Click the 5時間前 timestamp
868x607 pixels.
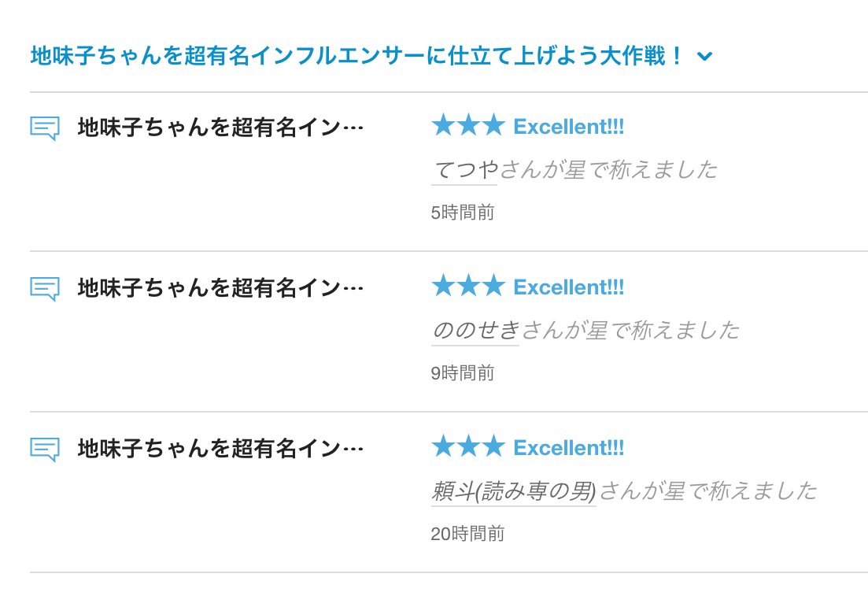click(x=463, y=213)
